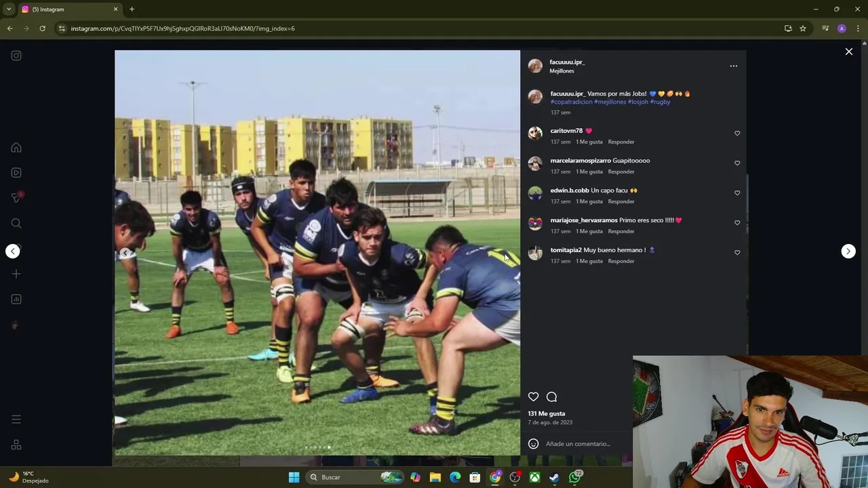Image resolution: width=868 pixels, height=488 pixels.
Task: Open the Windows Start menu
Action: coord(294,477)
